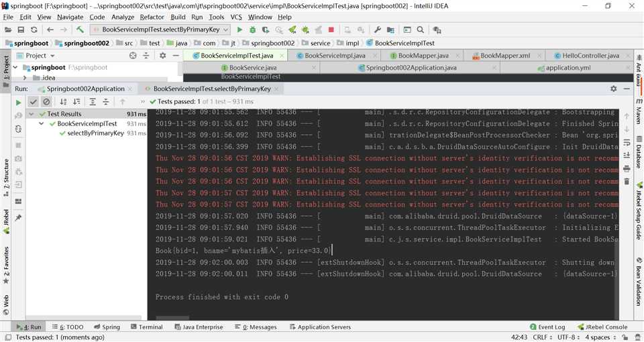Toggle show ignored tests button
644x342 pixels.
pos(46,102)
